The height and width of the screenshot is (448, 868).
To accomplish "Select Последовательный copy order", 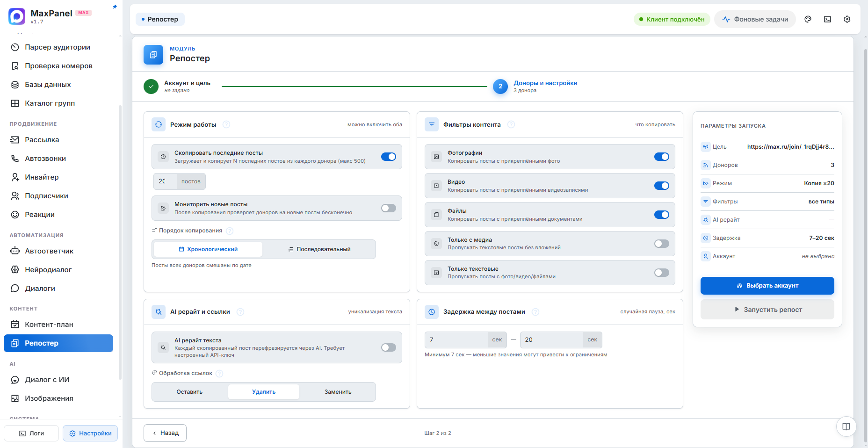I will point(319,249).
